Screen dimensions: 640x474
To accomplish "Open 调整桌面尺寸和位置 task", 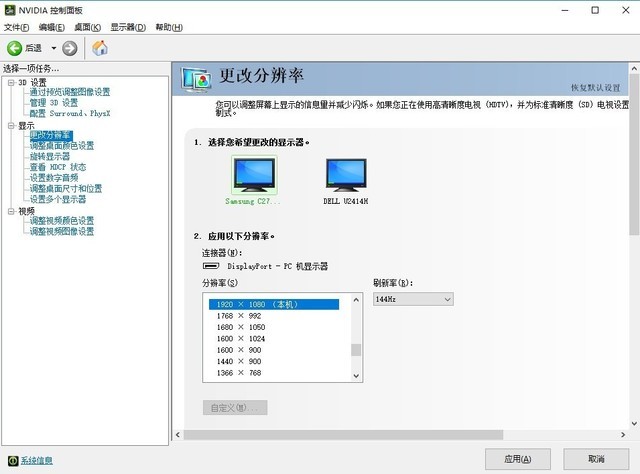I will click(66, 188).
